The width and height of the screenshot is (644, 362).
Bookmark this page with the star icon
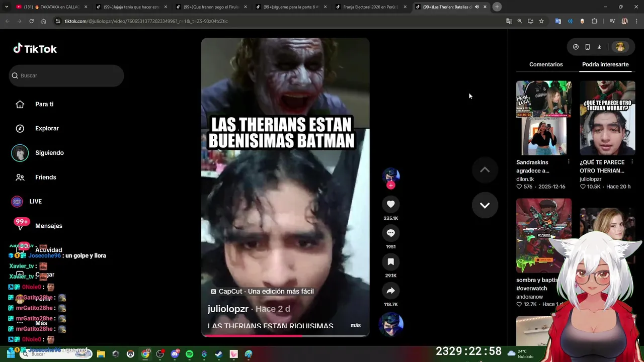click(541, 21)
